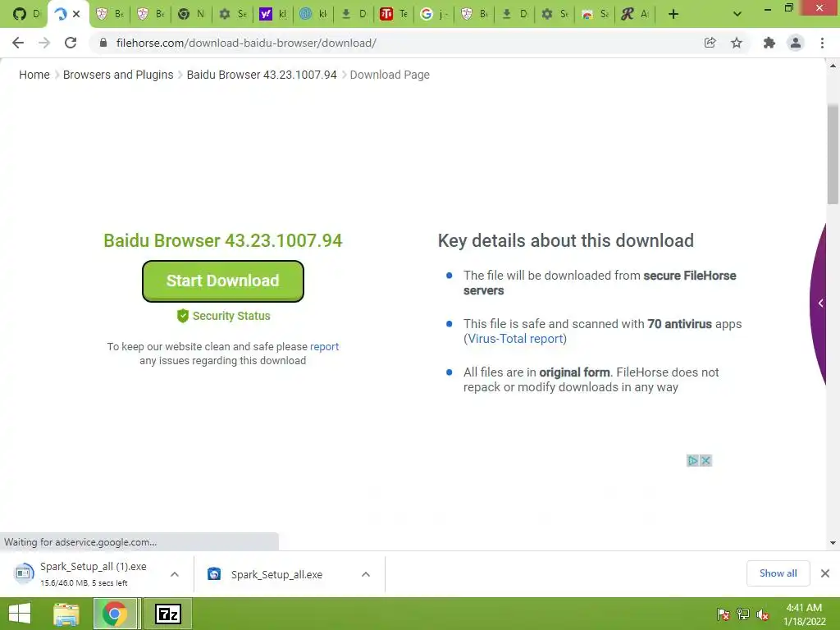Bookmark this page with the star
Viewport: 840px width, 630px height.
(x=737, y=43)
